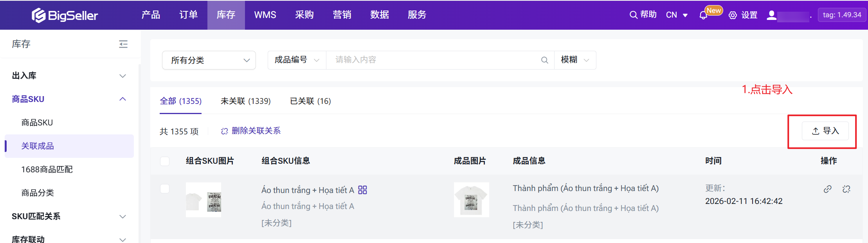Click the BigSeller logo
The width and height of the screenshot is (868, 243).
click(65, 15)
